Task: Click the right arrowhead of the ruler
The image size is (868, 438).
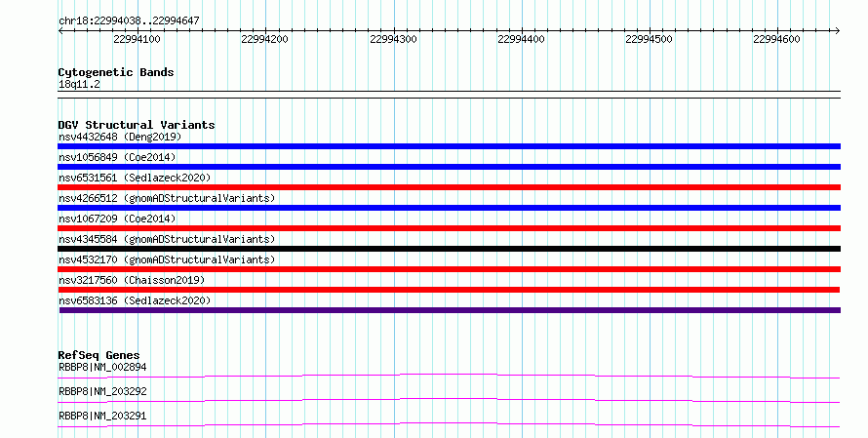Action: coord(838,31)
